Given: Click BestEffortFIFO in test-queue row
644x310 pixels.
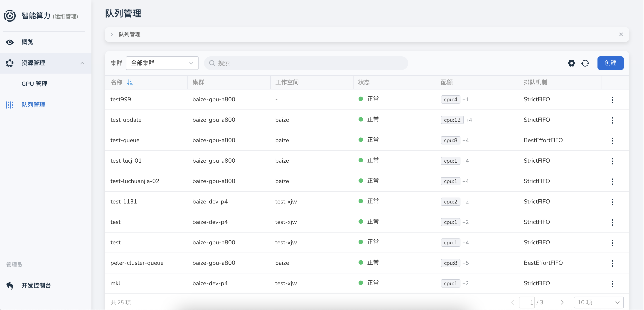Looking at the screenshot, I should coord(543,140).
